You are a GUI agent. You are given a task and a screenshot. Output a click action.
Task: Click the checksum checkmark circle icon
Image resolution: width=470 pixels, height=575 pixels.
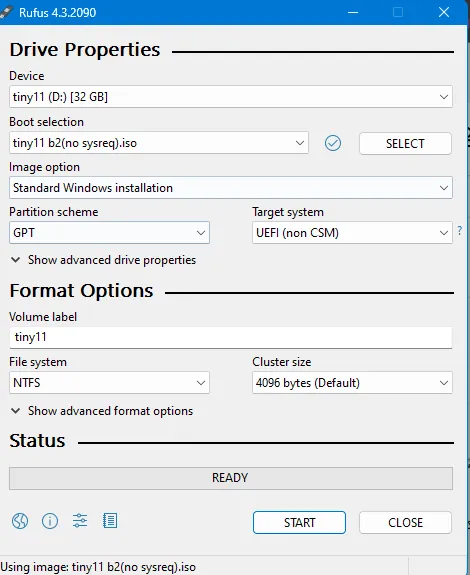point(333,143)
